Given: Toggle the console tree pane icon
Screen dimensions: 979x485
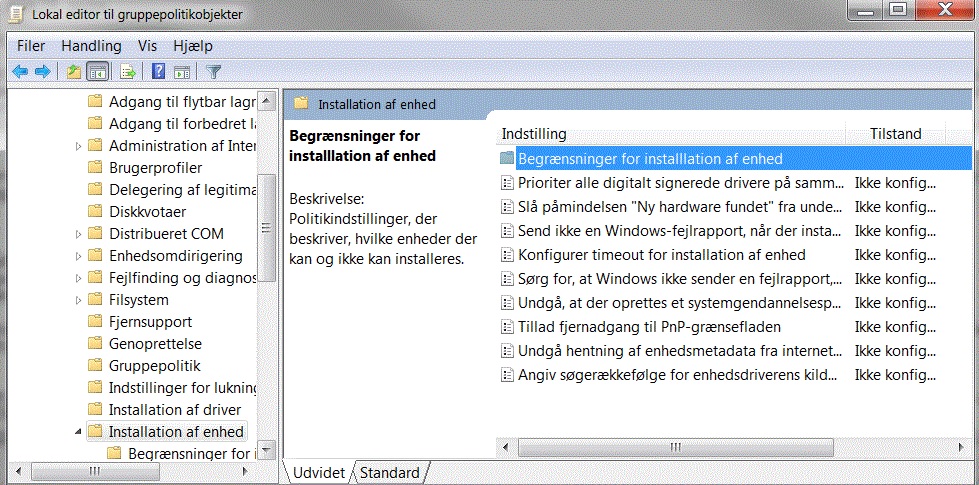Looking at the screenshot, I should pyautogui.click(x=97, y=72).
